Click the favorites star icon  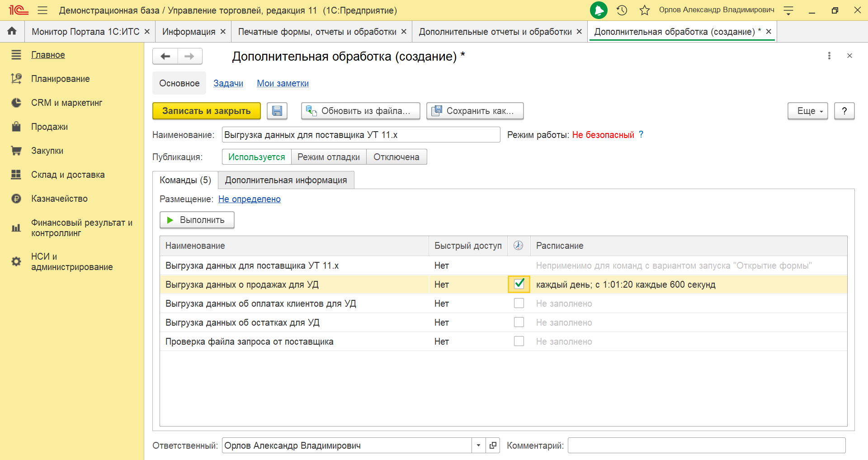click(645, 10)
